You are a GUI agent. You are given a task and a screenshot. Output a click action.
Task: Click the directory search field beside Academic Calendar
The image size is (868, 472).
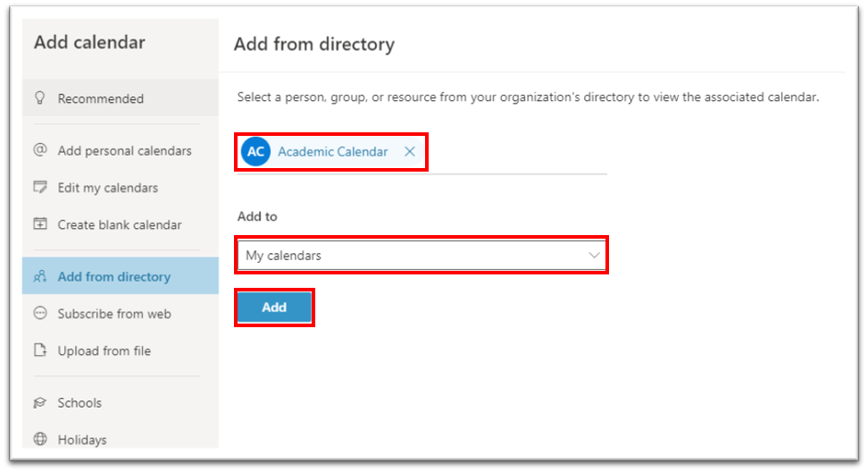point(518,154)
